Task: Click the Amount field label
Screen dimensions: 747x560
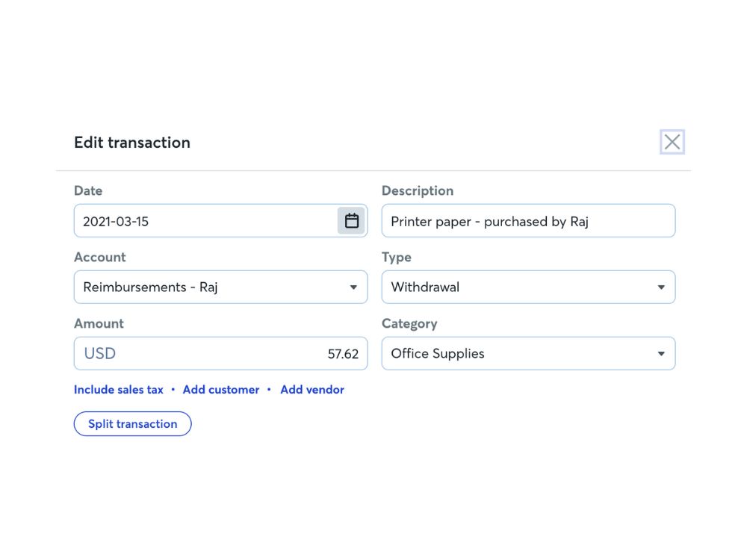Action: click(99, 323)
